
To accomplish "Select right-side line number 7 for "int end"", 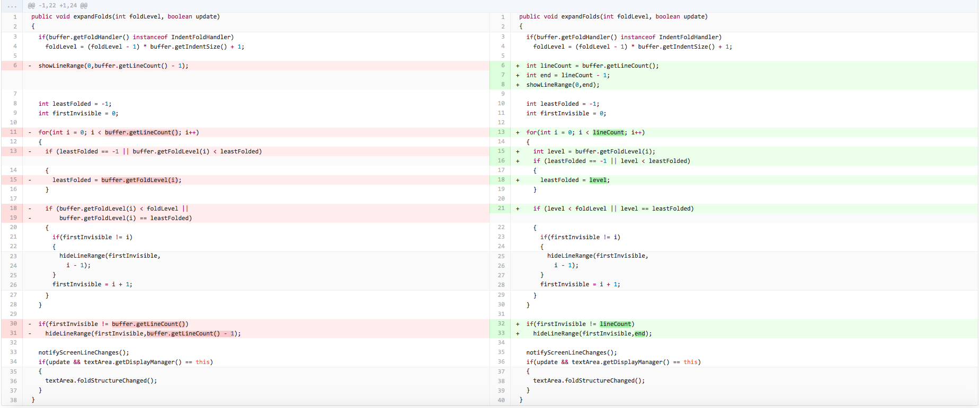I will [x=503, y=75].
